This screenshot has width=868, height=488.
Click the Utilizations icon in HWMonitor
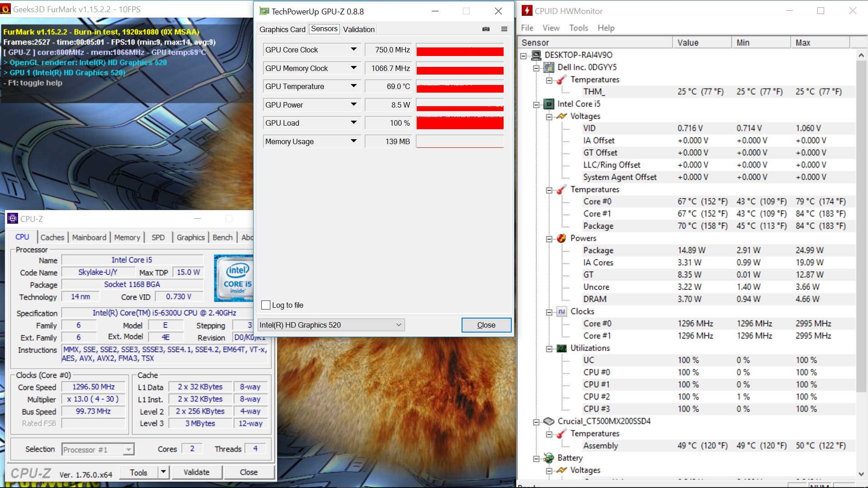coord(561,348)
